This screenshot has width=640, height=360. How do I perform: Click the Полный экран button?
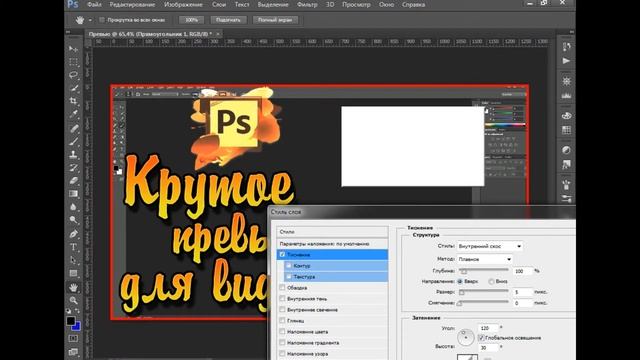275,20
